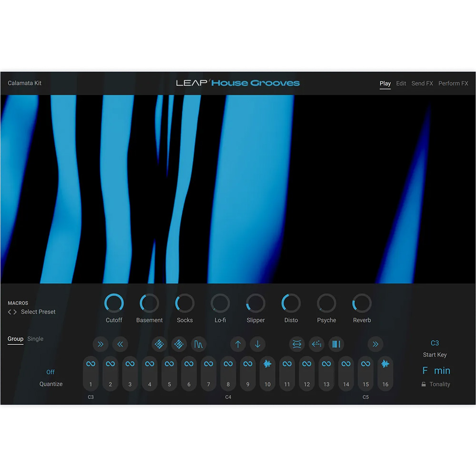Toggle the loop symbol on pad 10

tap(267, 363)
